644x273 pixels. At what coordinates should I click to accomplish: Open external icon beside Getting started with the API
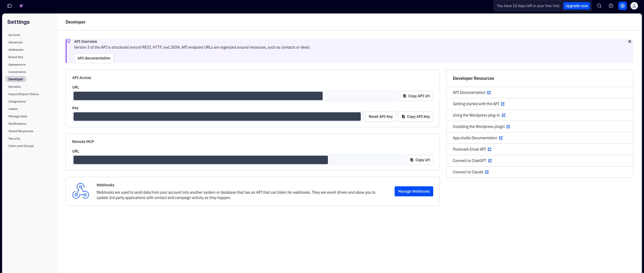point(503,104)
